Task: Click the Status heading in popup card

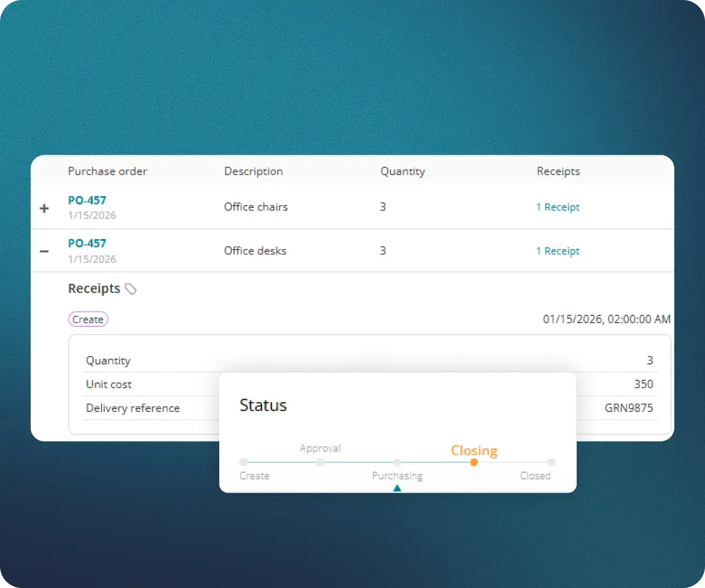Action: 263,405
